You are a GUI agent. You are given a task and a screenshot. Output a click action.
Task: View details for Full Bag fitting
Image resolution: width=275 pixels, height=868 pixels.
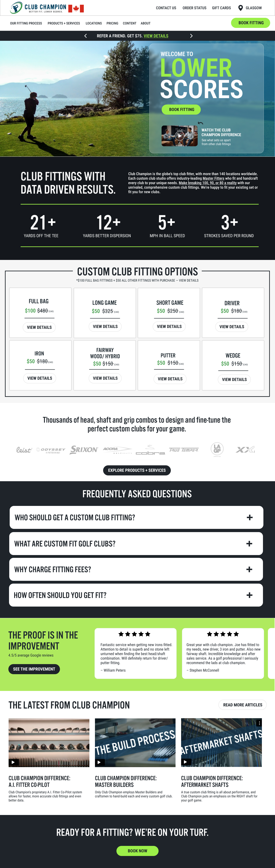pos(39,327)
